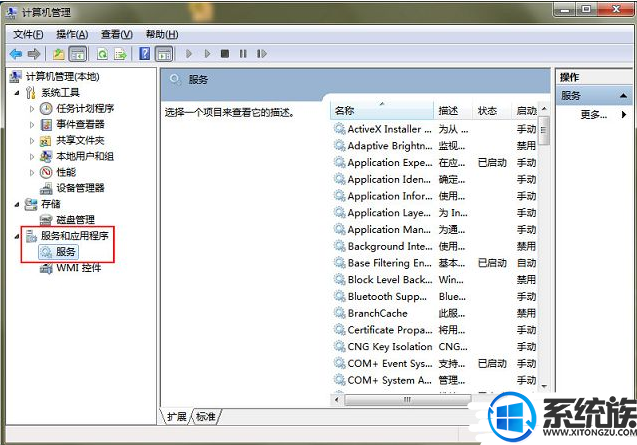Select 服务 under 服务和应用程序
The width and height of the screenshot is (637, 445).
[x=66, y=252]
